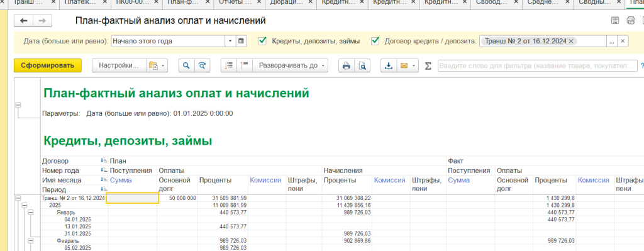Sort by Номер года using its sort icon
Image resolution: width=644 pixels, height=251 pixels.
click(x=103, y=170)
